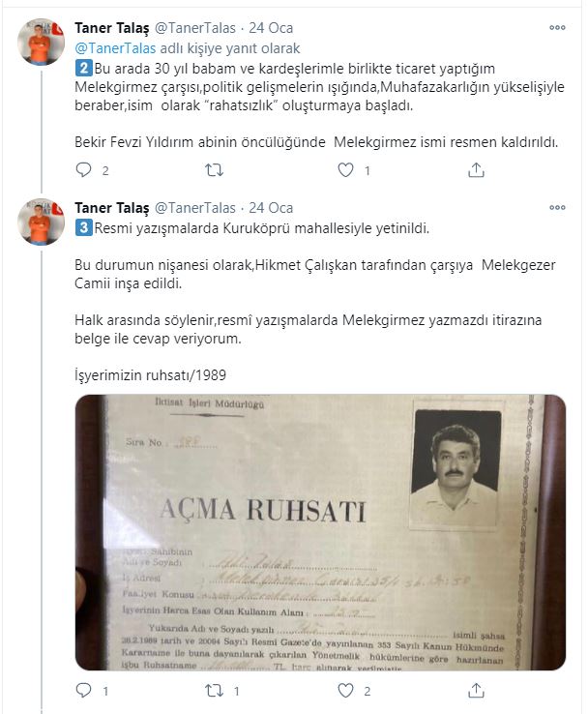588x714 pixels.
Task: Share the Açma Ruhsatı tweet
Action: [476, 691]
